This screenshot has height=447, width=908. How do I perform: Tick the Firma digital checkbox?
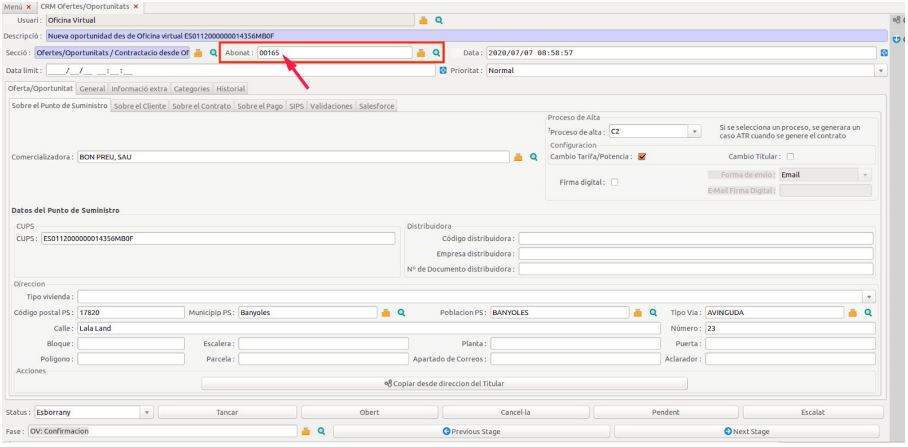coord(615,181)
